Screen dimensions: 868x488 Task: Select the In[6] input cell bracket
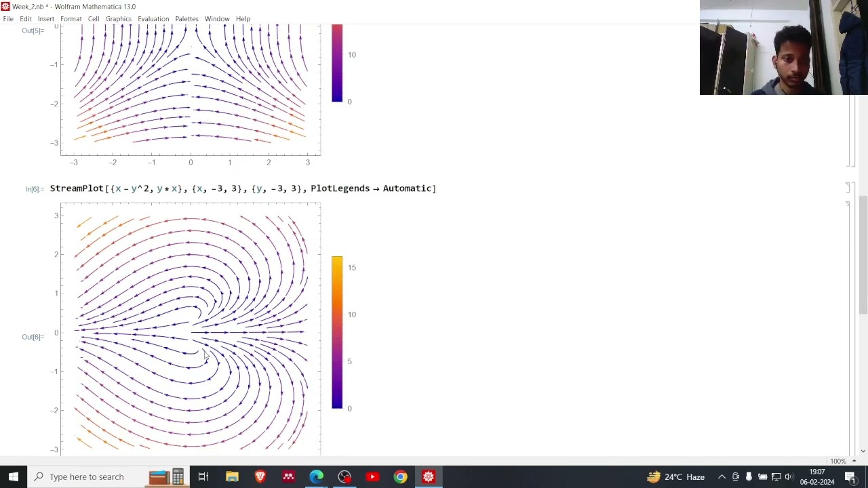click(x=848, y=188)
